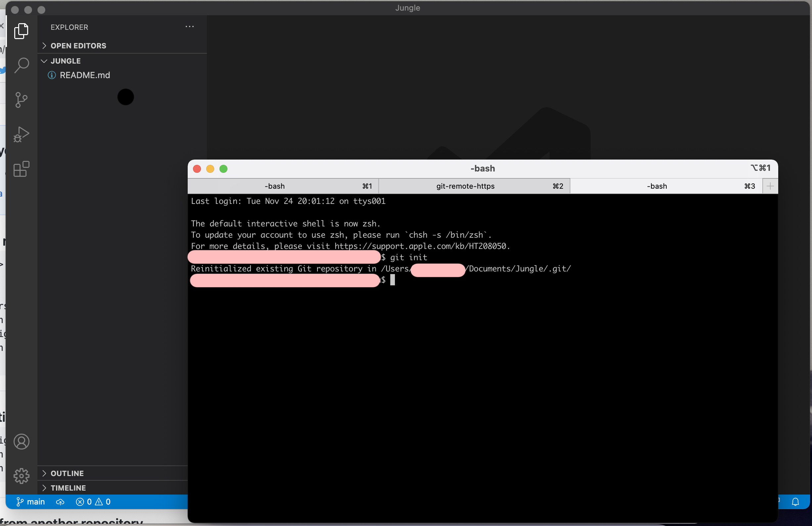Click the main branch indicator
This screenshot has width=812, height=526.
(31, 502)
